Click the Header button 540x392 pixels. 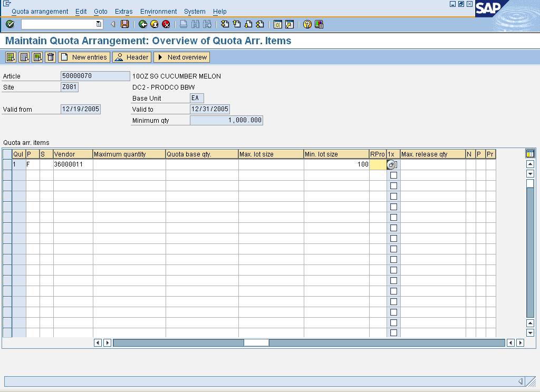131,57
